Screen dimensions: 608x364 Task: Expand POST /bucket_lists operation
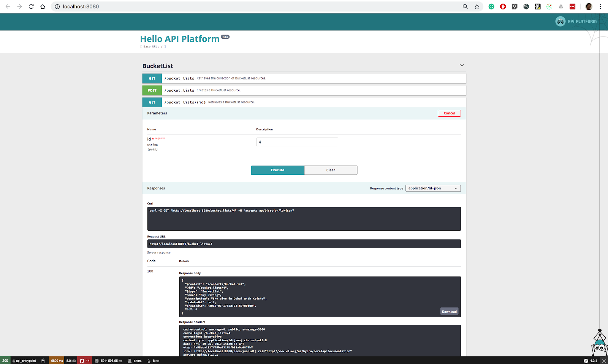[x=304, y=90]
